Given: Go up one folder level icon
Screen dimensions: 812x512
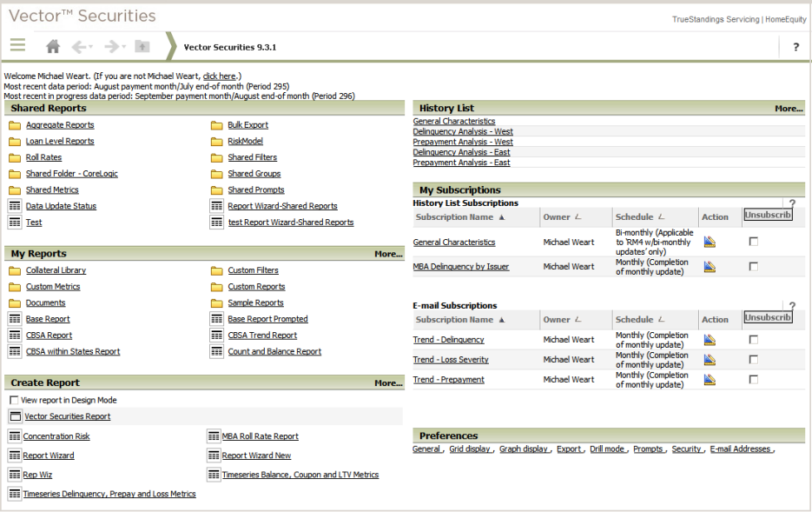Looking at the screenshot, I should [142, 47].
